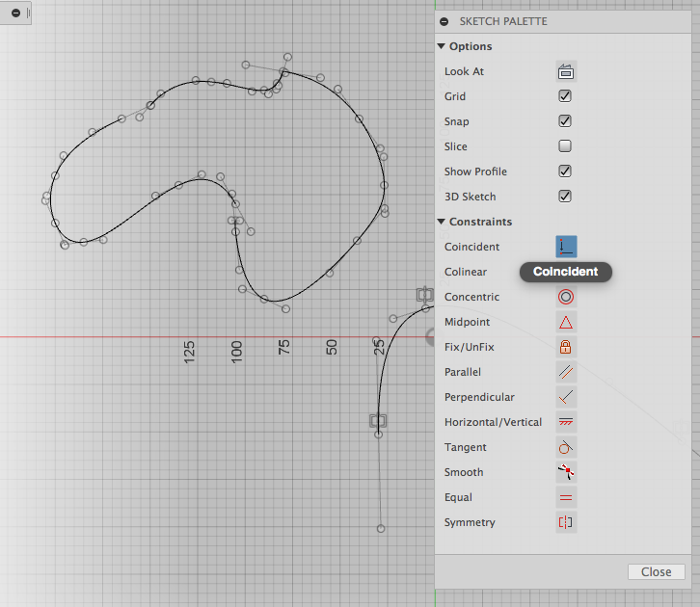Disable the Snap checkbox
This screenshot has height=607, width=700.
pos(565,121)
